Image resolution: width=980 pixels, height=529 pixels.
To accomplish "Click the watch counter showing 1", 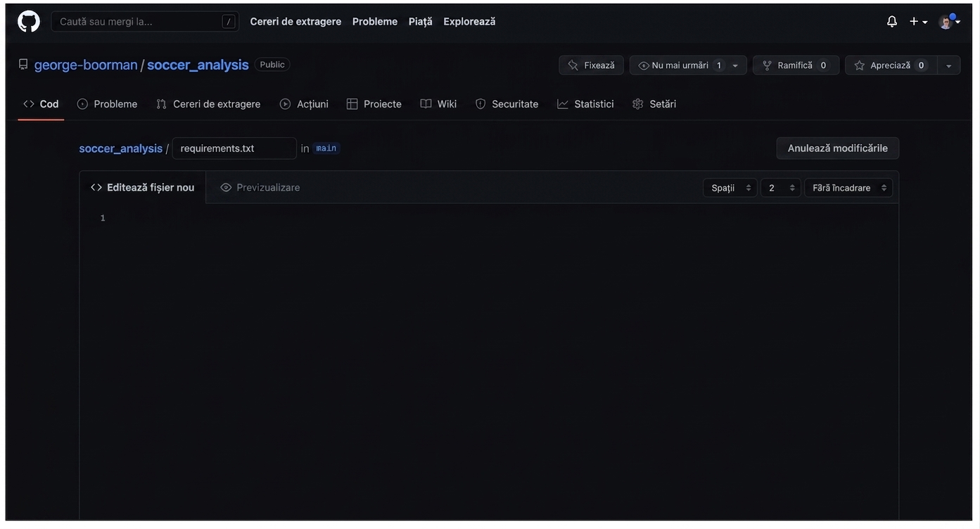I will 719,65.
